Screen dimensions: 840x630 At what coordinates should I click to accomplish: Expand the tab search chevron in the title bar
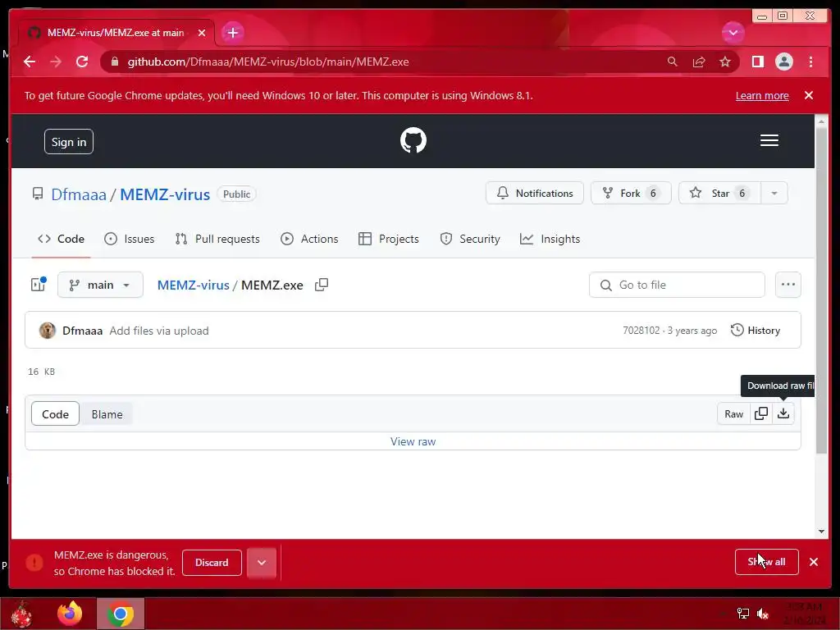coord(733,33)
